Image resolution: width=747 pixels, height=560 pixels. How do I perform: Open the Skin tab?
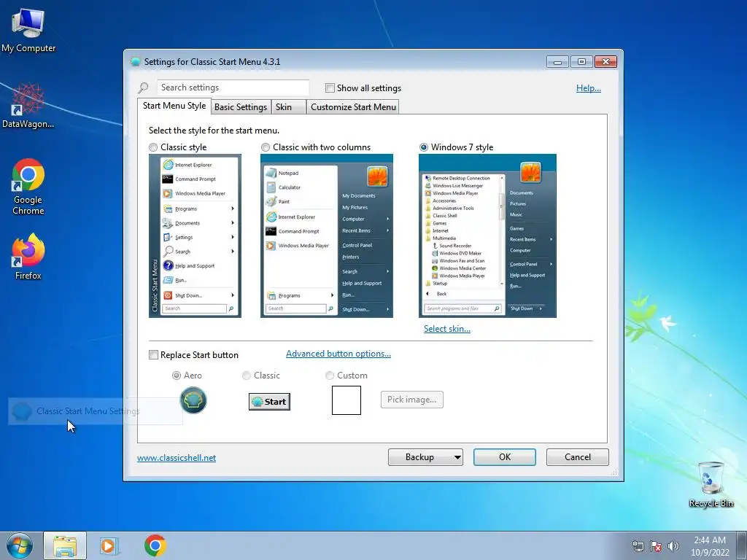pos(288,107)
